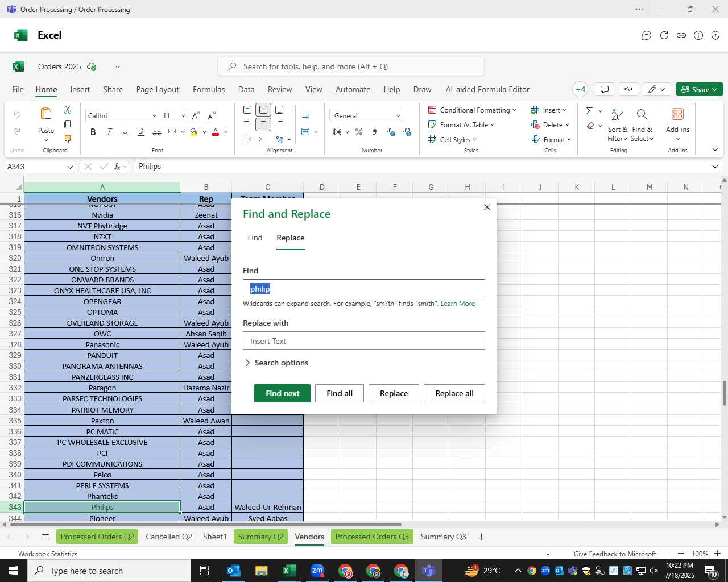Click the Replace all button
The height and width of the screenshot is (582, 728).
pos(454,393)
